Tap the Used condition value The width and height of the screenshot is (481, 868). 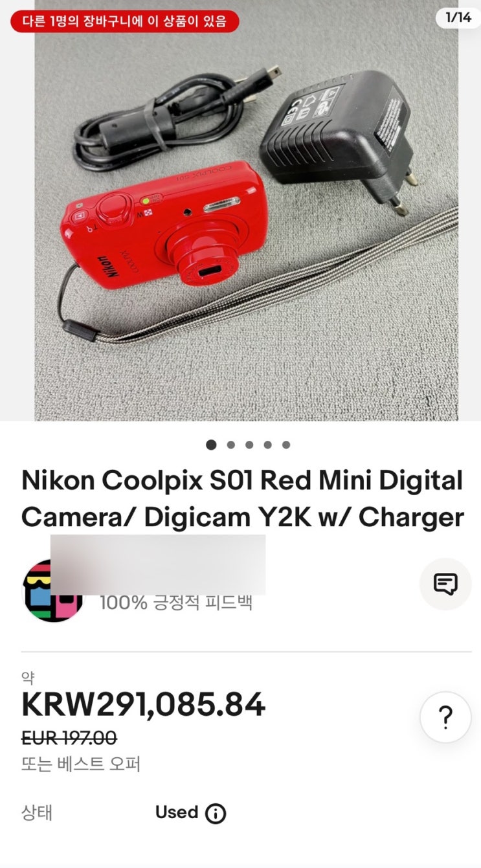177,812
